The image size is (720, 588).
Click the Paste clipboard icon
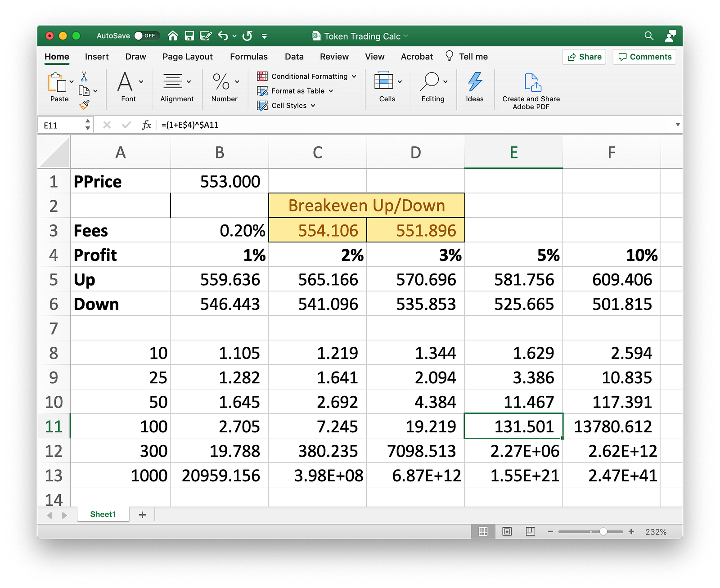(x=57, y=83)
